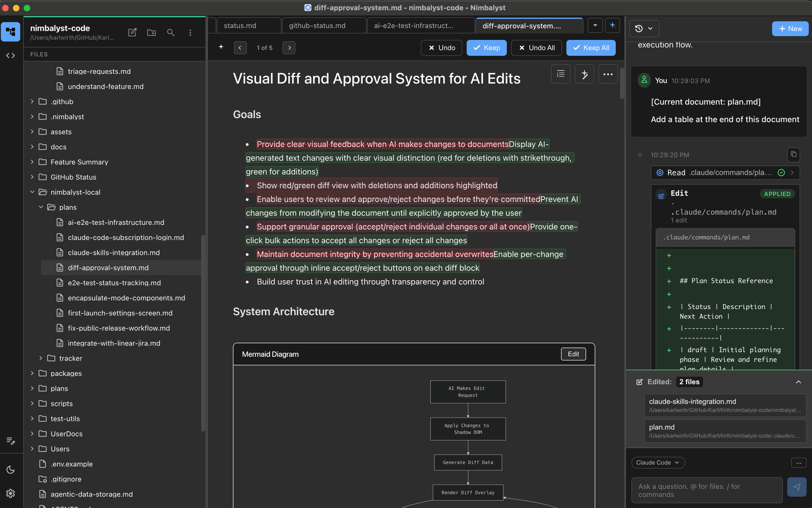Image resolution: width=812 pixels, height=508 pixels.
Task: Open Claude Code model dropdown
Action: coord(658,462)
